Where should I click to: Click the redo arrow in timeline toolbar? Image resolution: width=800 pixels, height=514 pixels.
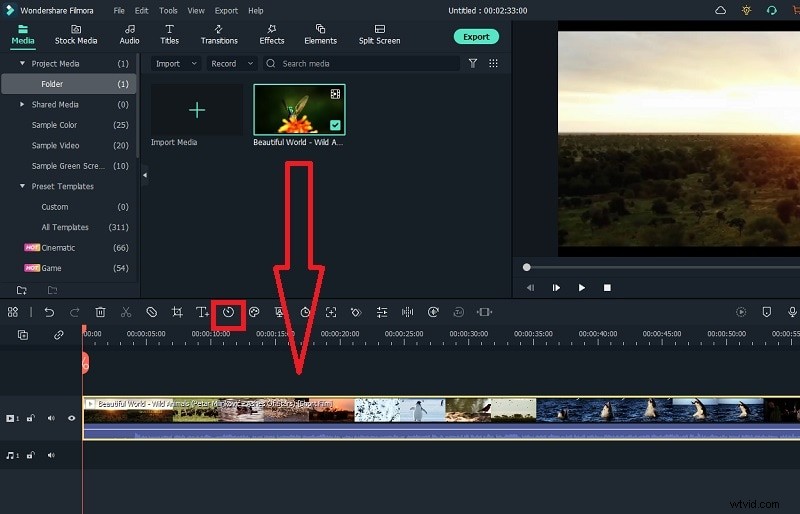click(x=74, y=312)
